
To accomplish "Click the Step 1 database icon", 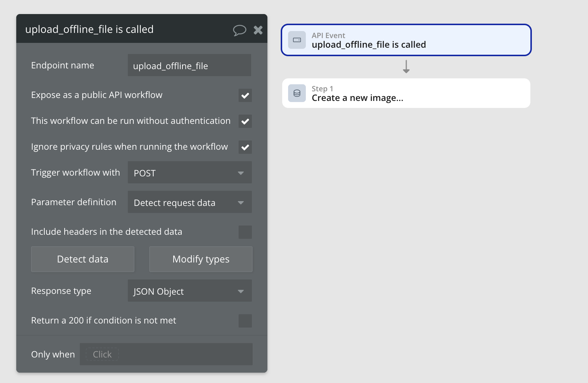I will coord(297,93).
